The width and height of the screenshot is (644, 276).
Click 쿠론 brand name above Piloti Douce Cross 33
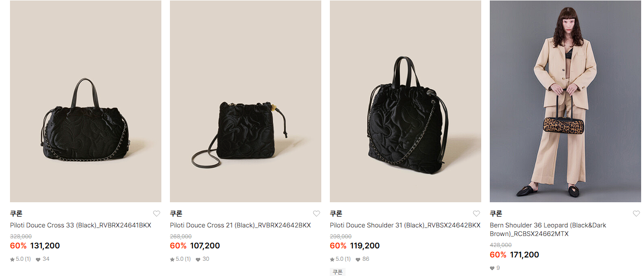[x=16, y=214]
